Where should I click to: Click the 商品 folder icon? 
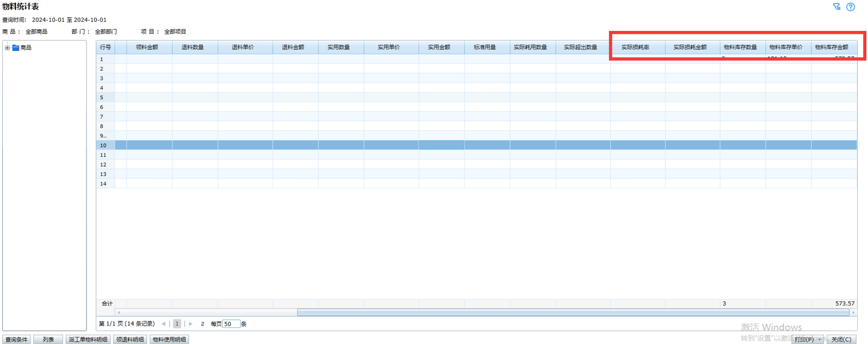tap(15, 48)
